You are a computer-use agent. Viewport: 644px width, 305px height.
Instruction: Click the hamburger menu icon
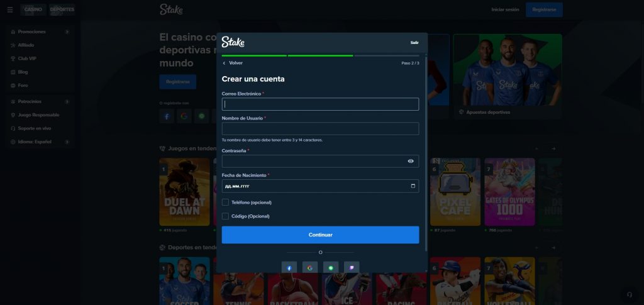click(9, 10)
